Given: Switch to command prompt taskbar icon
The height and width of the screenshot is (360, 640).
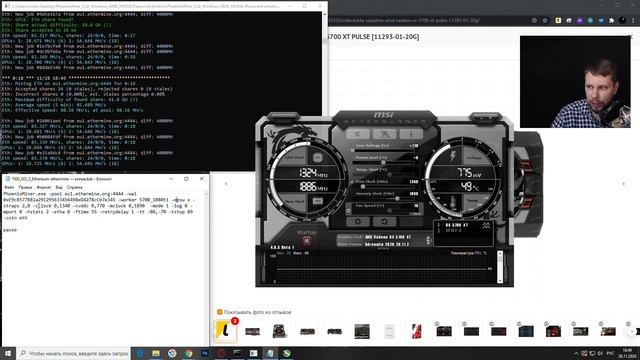Looking at the screenshot, I should click(238, 353).
